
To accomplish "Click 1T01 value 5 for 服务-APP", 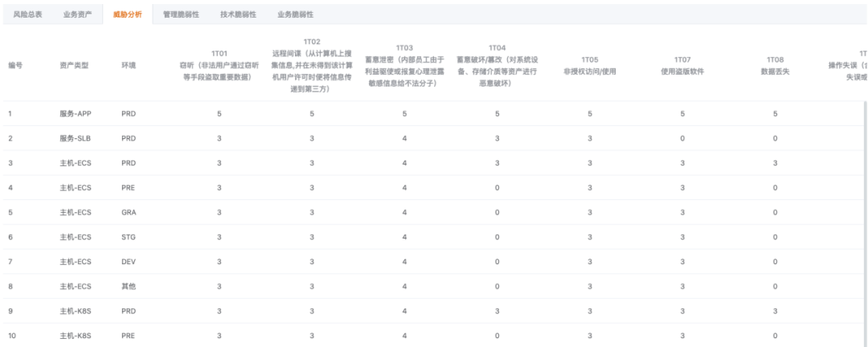I will (x=219, y=113).
